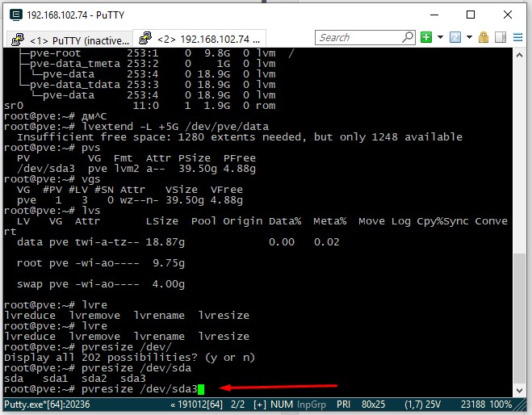
Task: Click the 'Display all 202 possibilities?' line
Action: [x=129, y=358]
